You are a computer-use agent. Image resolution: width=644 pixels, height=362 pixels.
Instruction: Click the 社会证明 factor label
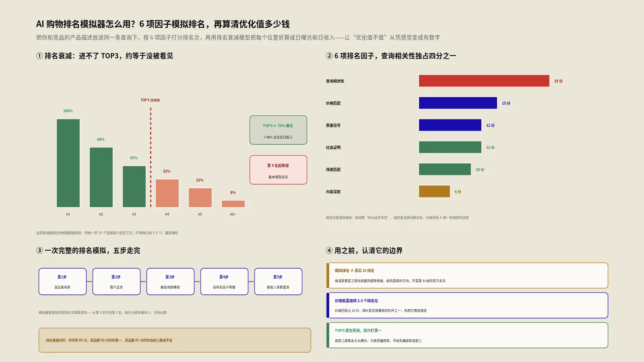(x=333, y=148)
